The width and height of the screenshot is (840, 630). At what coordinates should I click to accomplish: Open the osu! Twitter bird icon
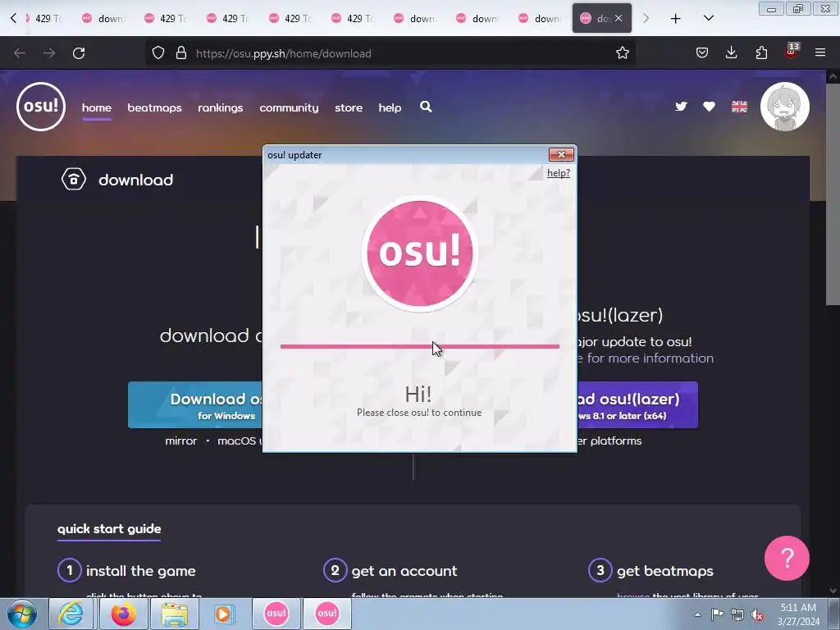681,107
